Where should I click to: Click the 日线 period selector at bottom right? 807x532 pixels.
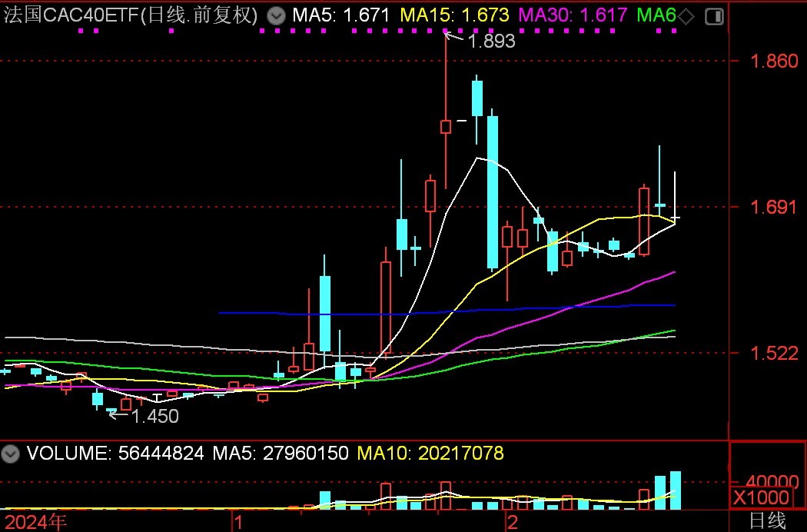click(x=767, y=520)
